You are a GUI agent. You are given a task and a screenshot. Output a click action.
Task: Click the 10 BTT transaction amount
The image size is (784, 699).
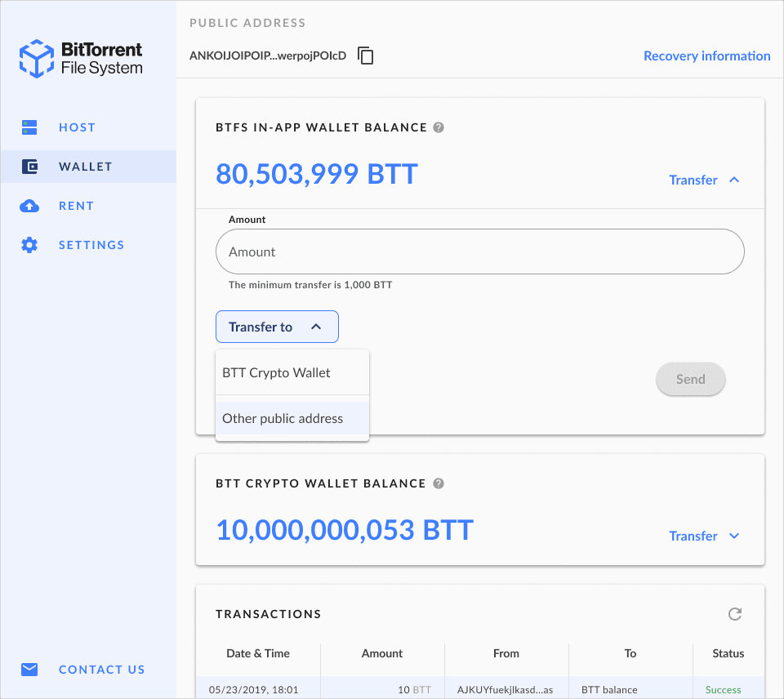[x=415, y=690]
